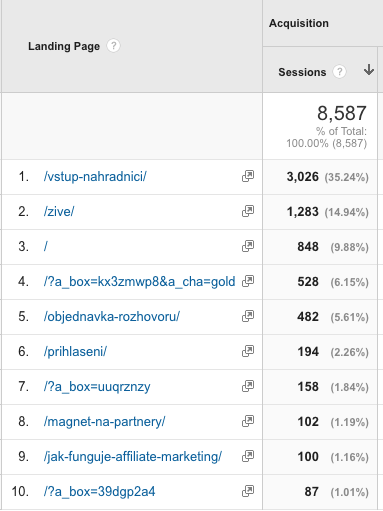The image size is (383, 511).
Task: Open /objednavka-rozhovoru/ external link icon
Action: click(x=248, y=316)
